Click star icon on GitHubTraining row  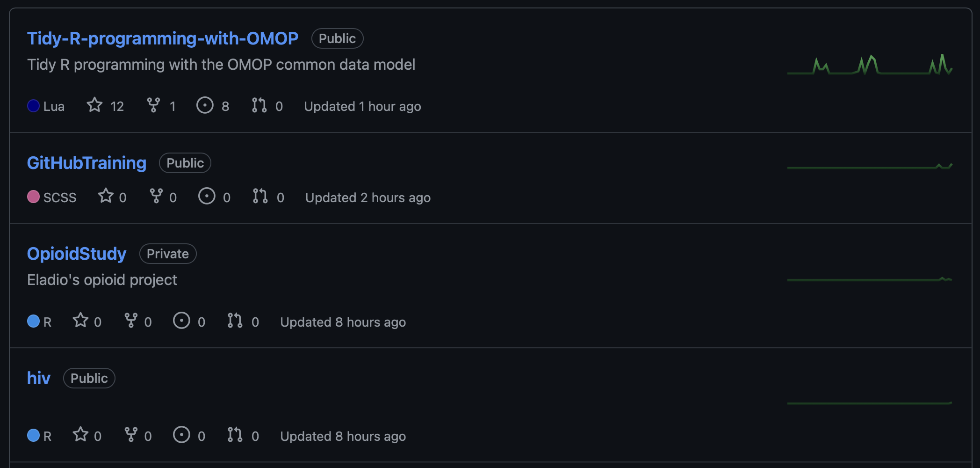106,196
